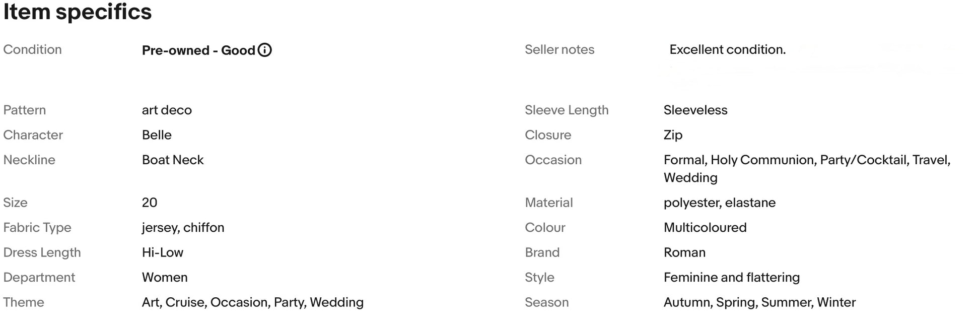
Task: Click the "Pre-owned - Good" condition text
Action: point(198,50)
